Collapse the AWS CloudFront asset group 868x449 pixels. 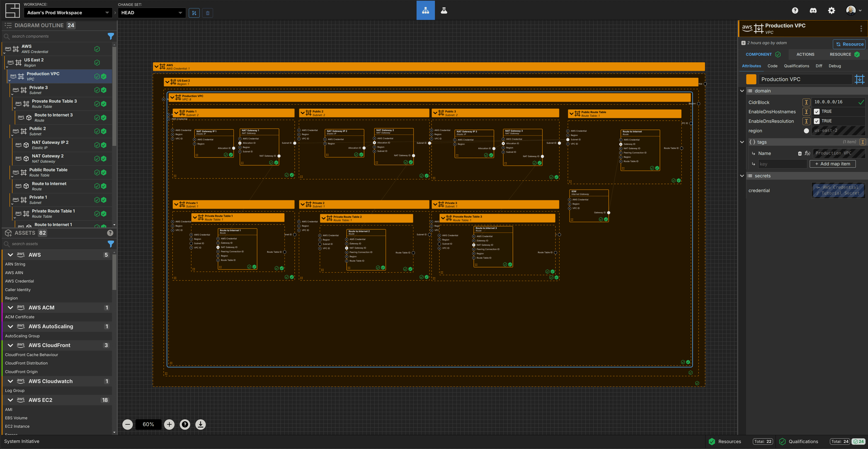(10, 345)
